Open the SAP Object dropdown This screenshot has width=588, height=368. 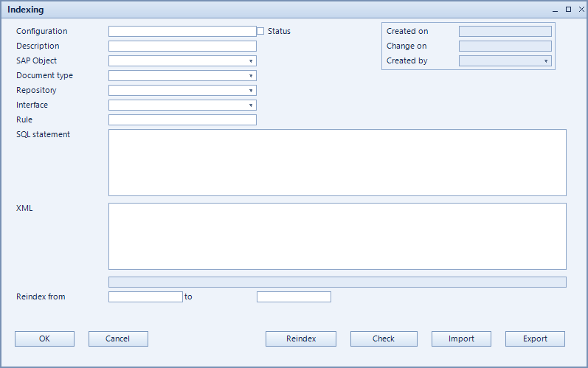pos(183,60)
